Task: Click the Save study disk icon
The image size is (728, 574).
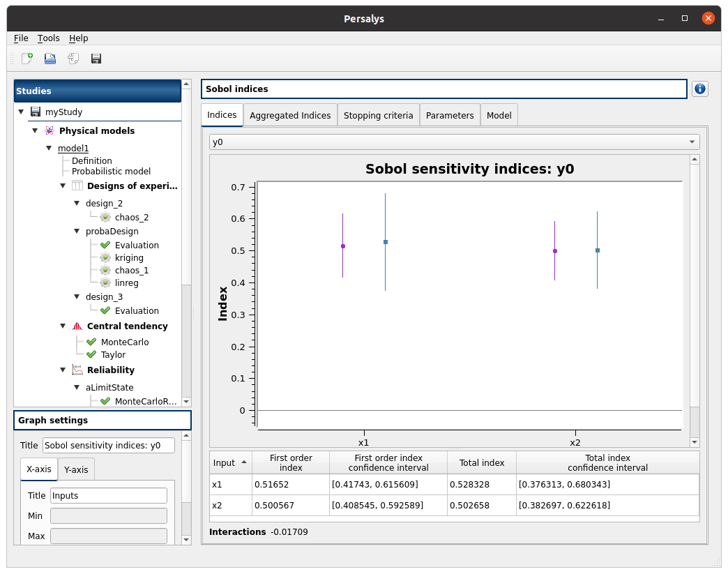Action: tap(96, 59)
